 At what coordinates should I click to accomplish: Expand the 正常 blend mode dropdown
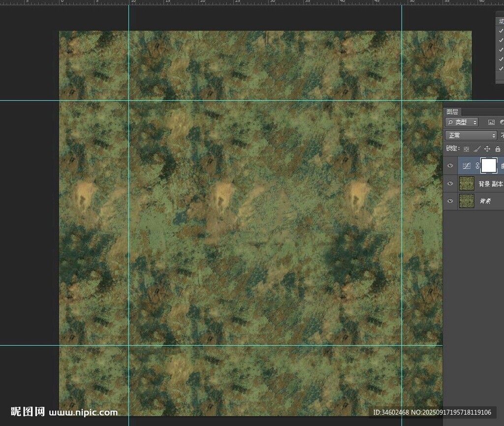[471, 135]
